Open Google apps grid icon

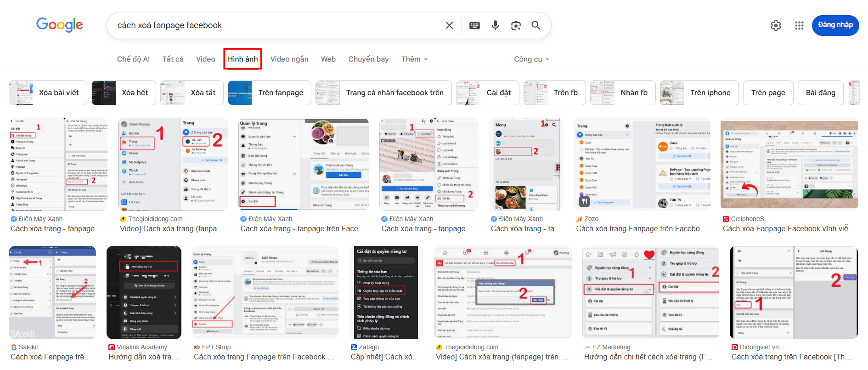pyautogui.click(x=799, y=25)
